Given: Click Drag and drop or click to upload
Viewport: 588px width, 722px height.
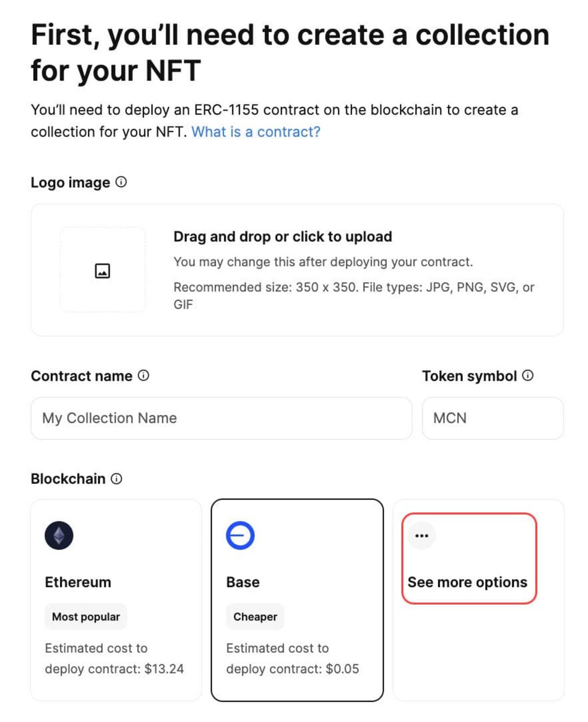Looking at the screenshot, I should [x=283, y=236].
